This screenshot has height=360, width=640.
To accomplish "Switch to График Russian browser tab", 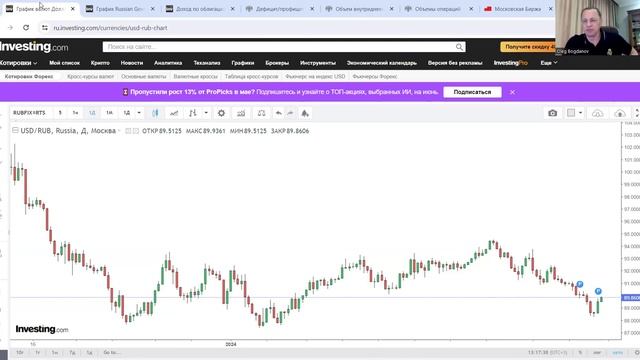I will coord(119,9).
